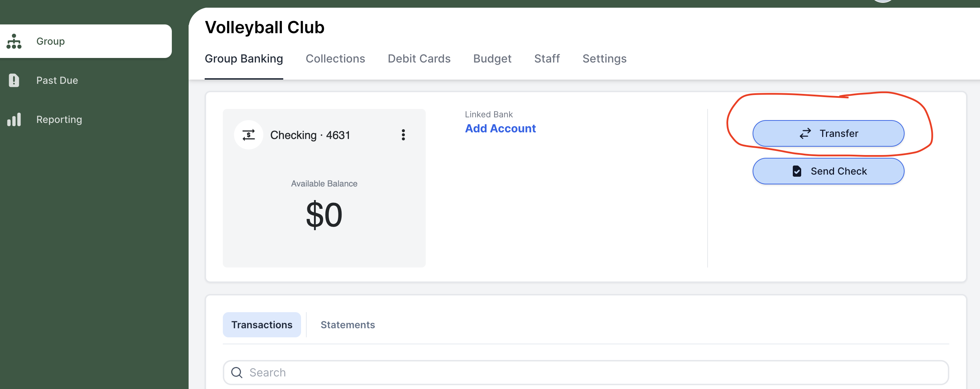
Task: Click the Transfer button
Action: point(829,133)
